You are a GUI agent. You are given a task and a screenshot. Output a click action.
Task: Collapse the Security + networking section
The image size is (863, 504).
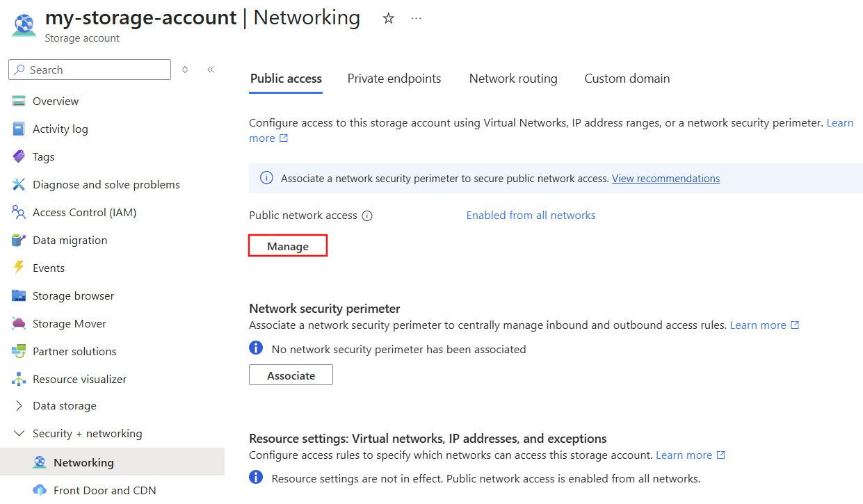[19, 433]
